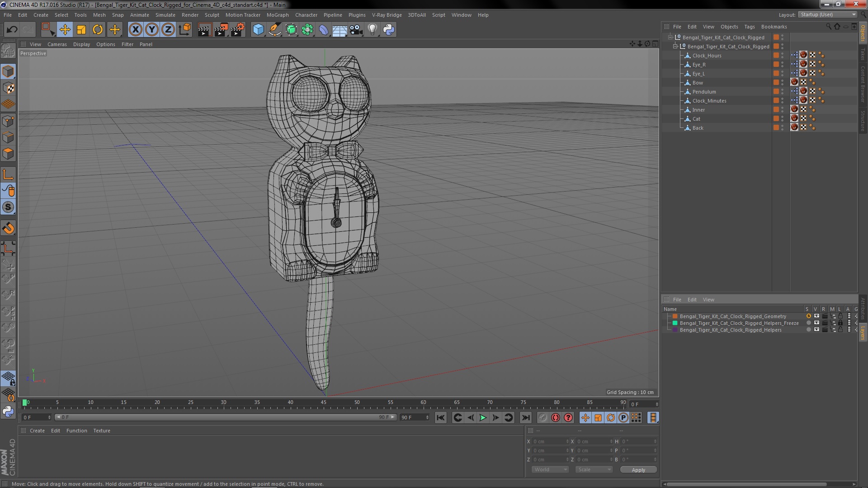Switch to Points mode
This screenshot has height=488, width=868.
(x=8, y=121)
